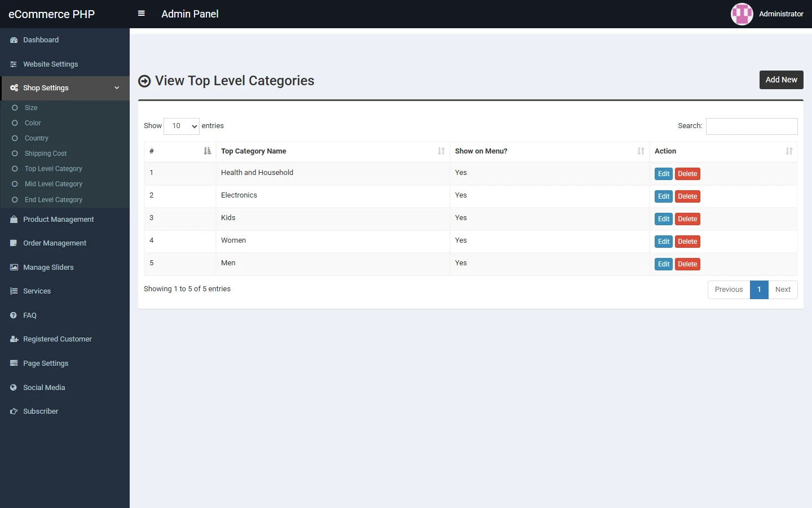
Task: Click the Product Management bag icon
Action: click(14, 220)
